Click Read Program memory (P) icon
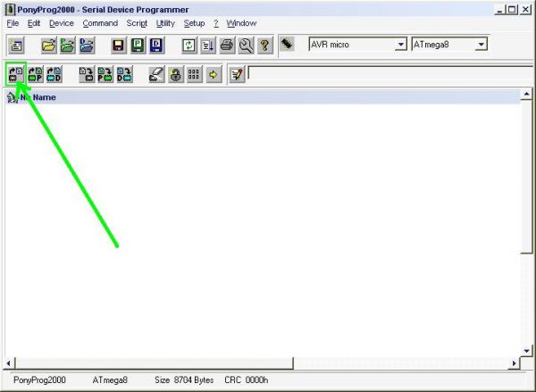This screenshot has height=392, width=536. 35,75
